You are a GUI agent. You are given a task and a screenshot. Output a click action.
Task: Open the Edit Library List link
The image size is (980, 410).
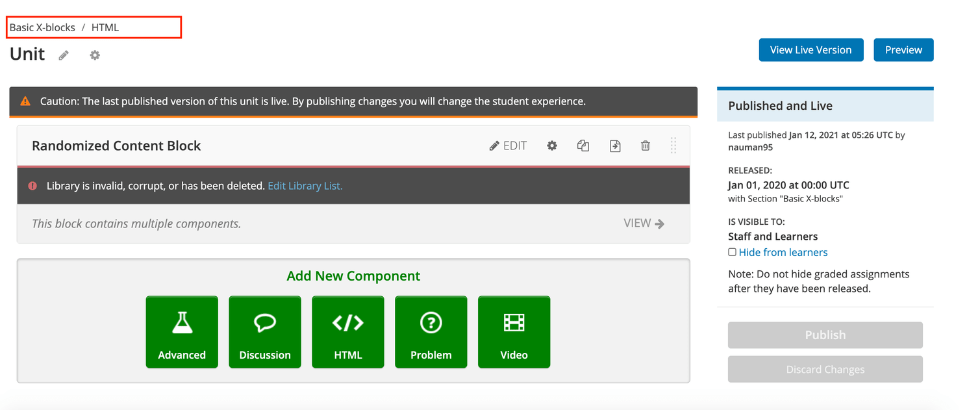(305, 186)
